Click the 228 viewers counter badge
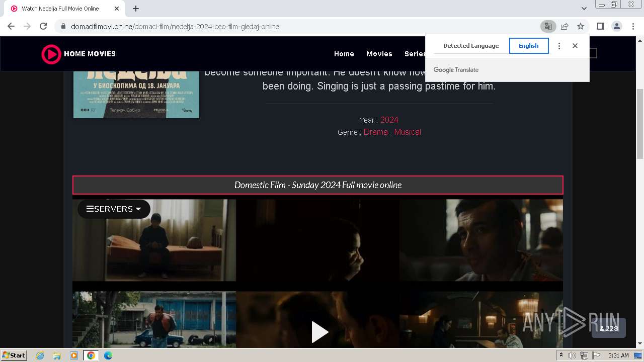This screenshot has height=362, width=644. click(x=609, y=328)
